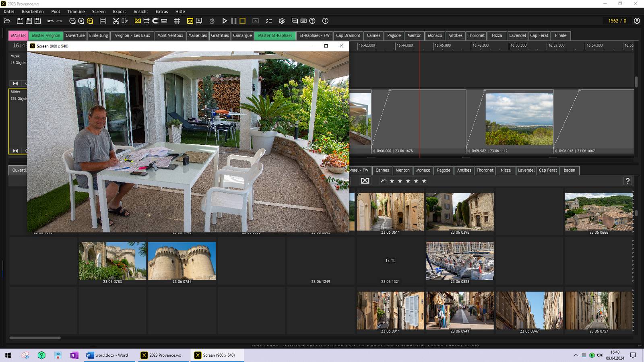644x362 pixels.
Task: Select the Camargue timeline tab
Action: point(242,35)
